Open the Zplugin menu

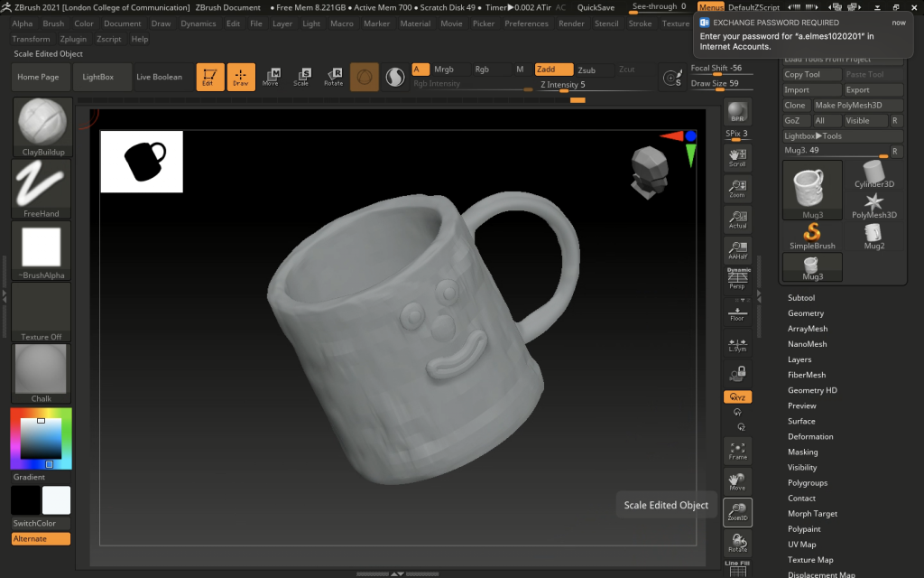(73, 39)
